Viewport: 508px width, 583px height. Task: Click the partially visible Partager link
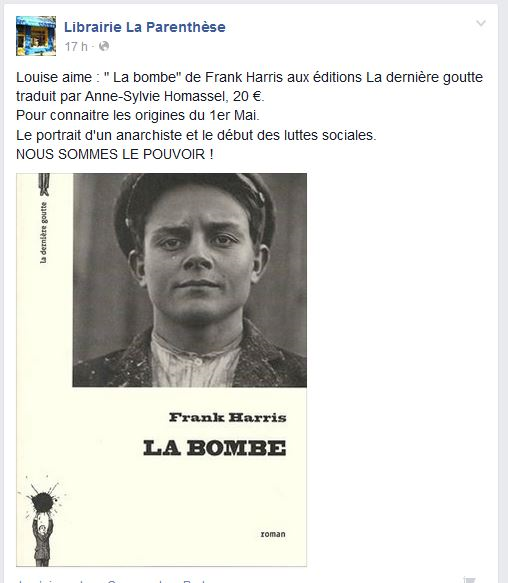point(194,581)
